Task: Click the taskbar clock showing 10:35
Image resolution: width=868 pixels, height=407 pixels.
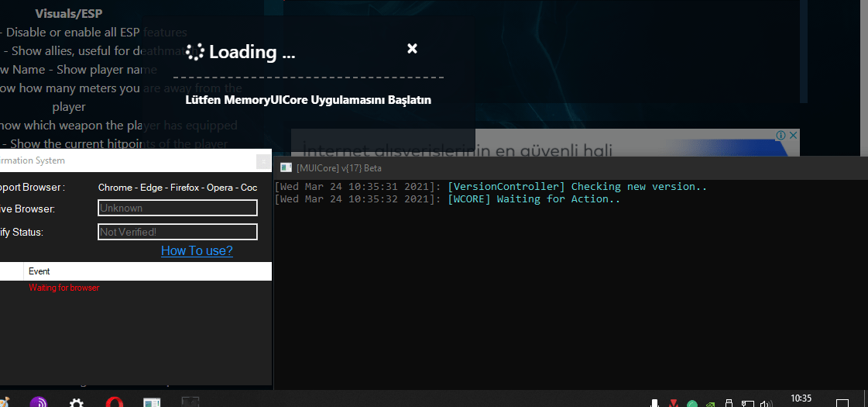Action: [801, 398]
